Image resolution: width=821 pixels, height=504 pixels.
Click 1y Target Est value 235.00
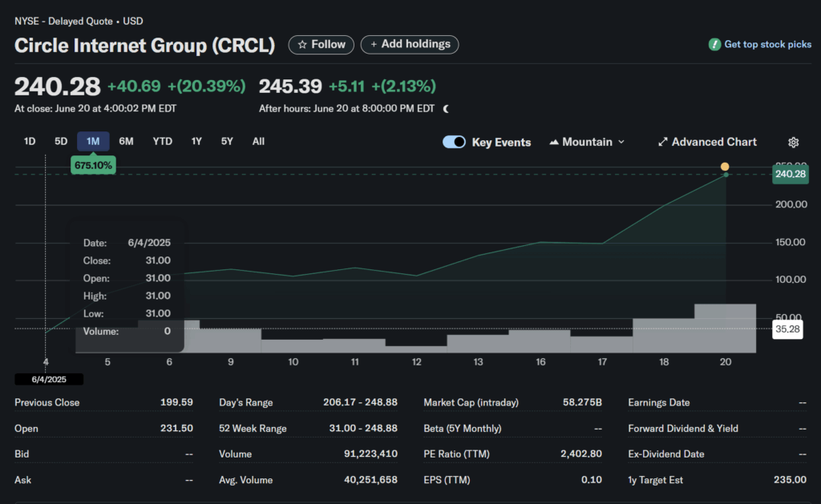790,480
